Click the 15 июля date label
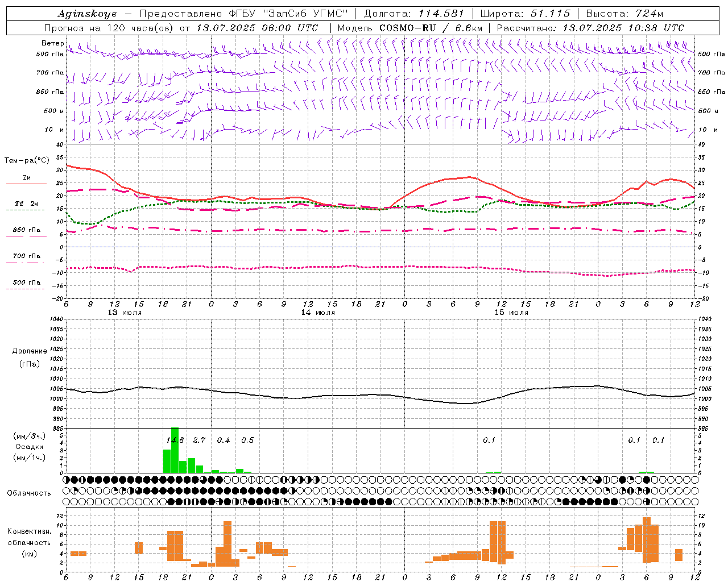 click(511, 313)
